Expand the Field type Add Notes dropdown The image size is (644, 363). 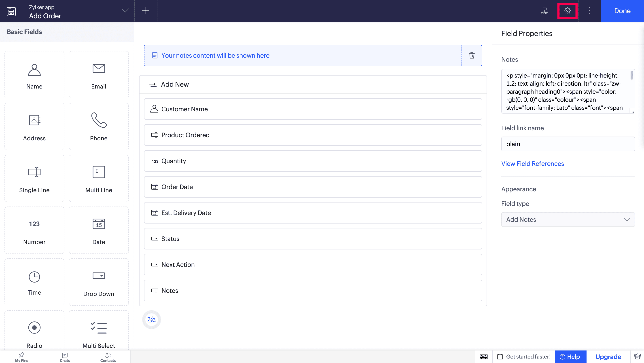(x=568, y=219)
